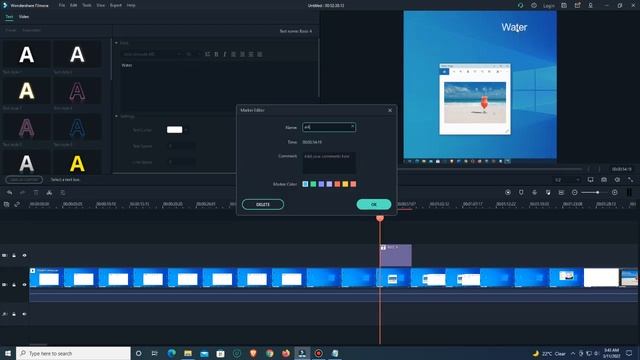Open Microsoft Edge from the taskbar
This screenshot has width=640, height=360.
pos(171,353)
